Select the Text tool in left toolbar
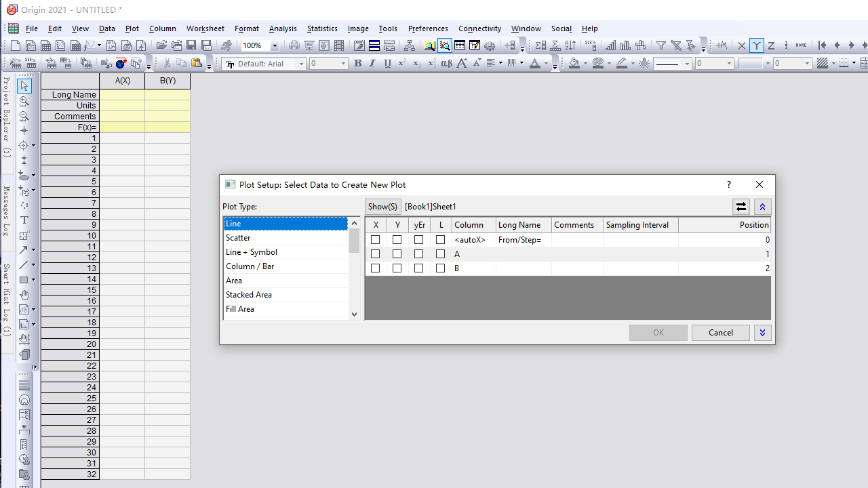Image resolution: width=868 pixels, height=488 pixels. pos(24,220)
